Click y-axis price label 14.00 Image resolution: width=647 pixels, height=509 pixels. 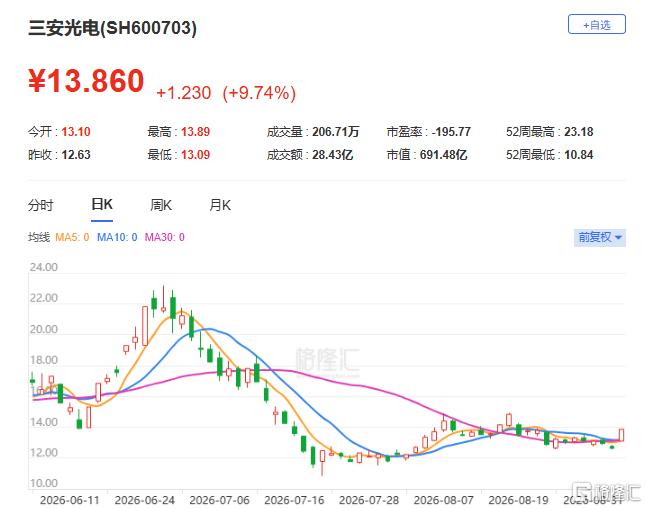click(44, 422)
